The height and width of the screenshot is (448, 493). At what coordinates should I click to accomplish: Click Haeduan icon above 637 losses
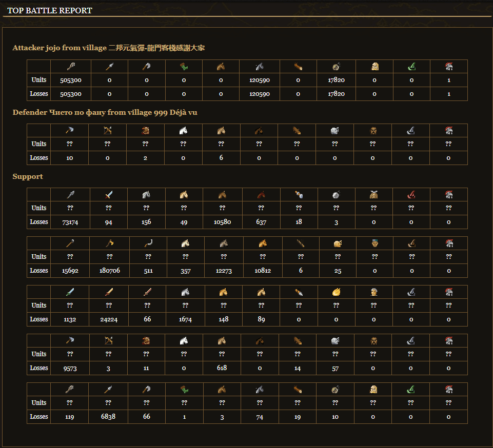pos(261,195)
